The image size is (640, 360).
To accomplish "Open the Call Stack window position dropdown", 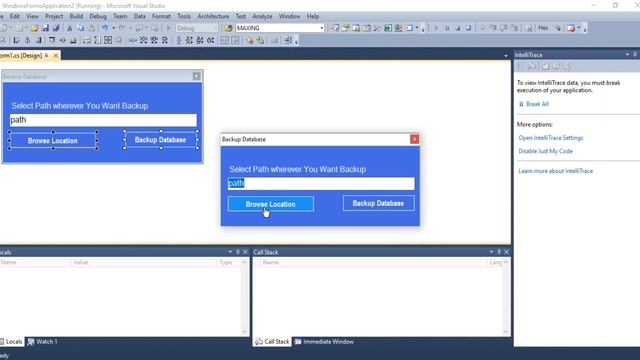I will click(x=491, y=252).
